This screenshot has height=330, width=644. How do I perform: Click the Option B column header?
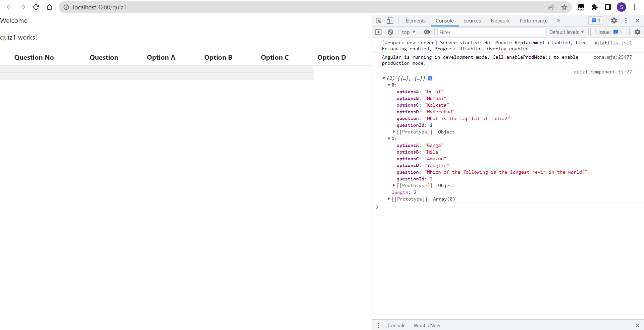(218, 57)
